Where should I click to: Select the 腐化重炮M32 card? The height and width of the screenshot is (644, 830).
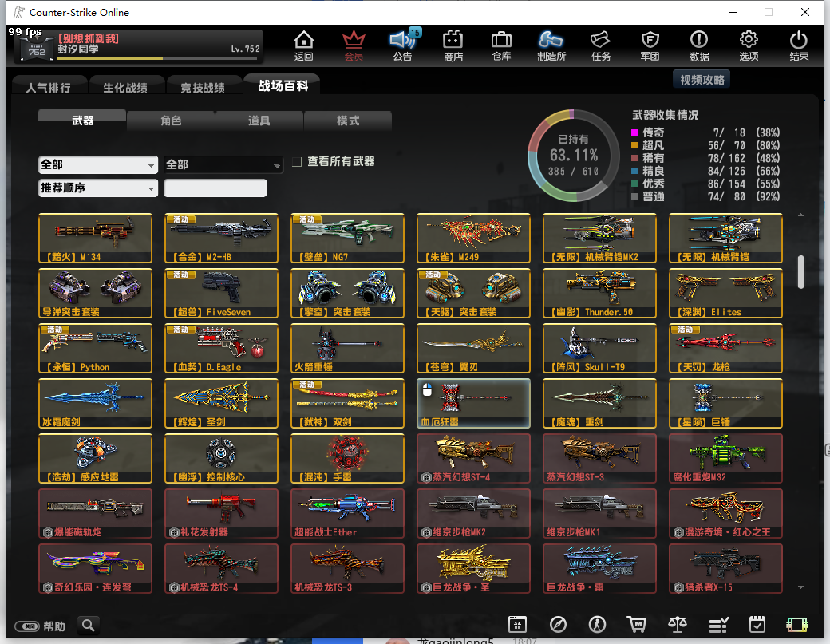725,458
